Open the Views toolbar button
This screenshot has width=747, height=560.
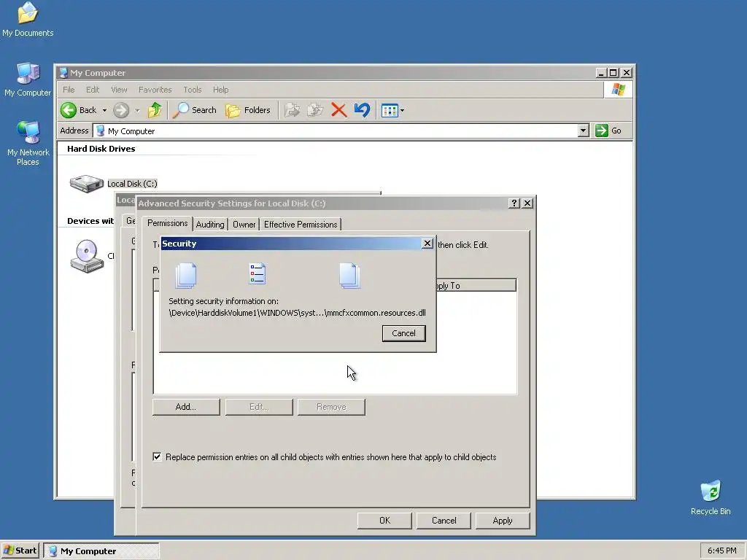390,111
